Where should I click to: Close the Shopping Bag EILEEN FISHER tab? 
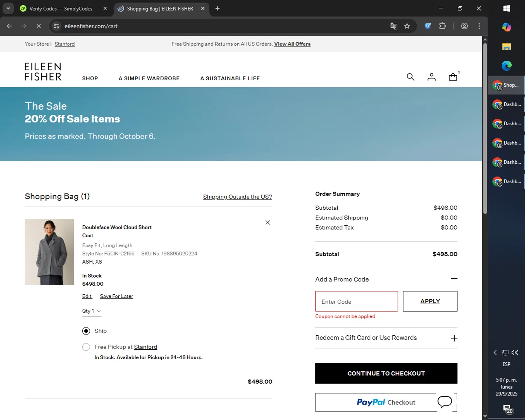tap(203, 8)
